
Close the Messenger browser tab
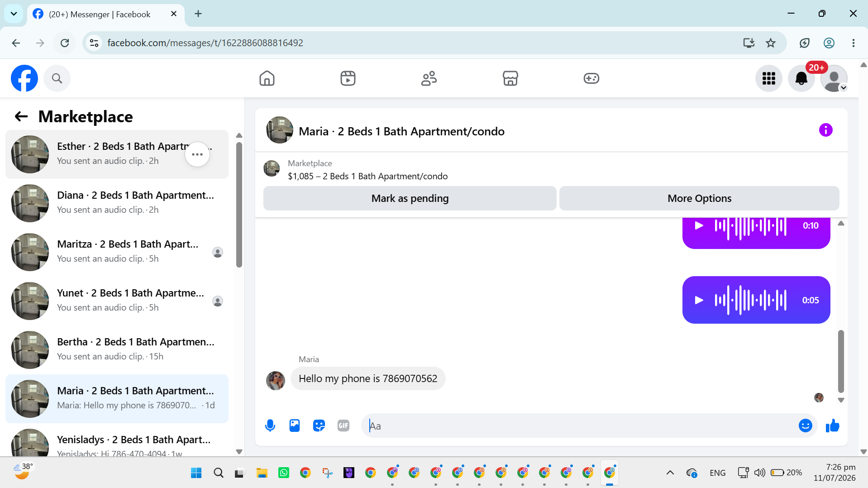pyautogui.click(x=174, y=14)
